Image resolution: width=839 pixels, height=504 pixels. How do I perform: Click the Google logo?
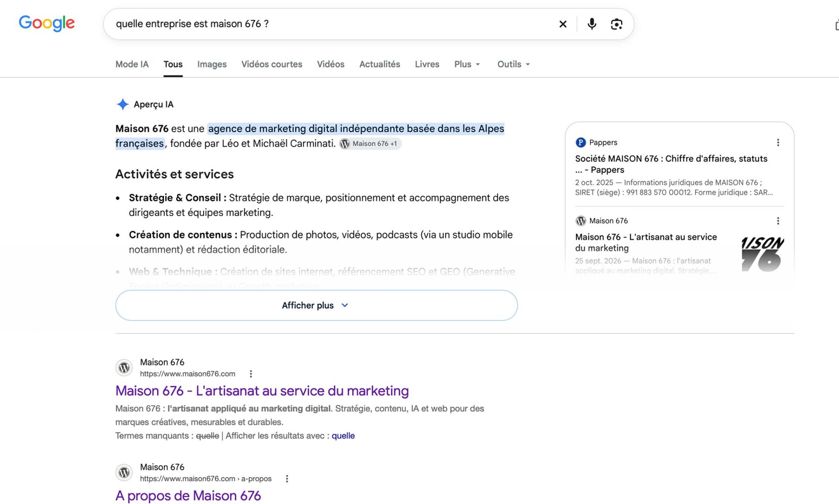(47, 23)
